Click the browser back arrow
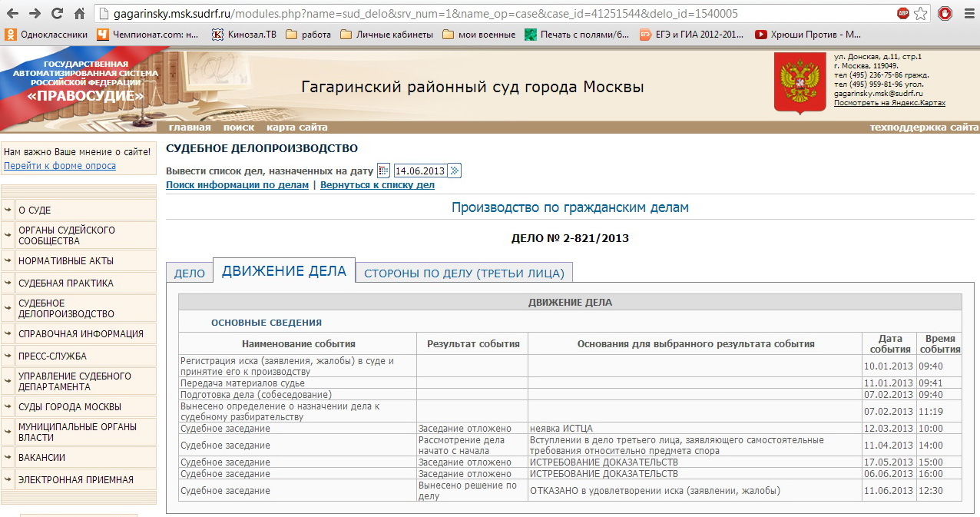 (14, 14)
